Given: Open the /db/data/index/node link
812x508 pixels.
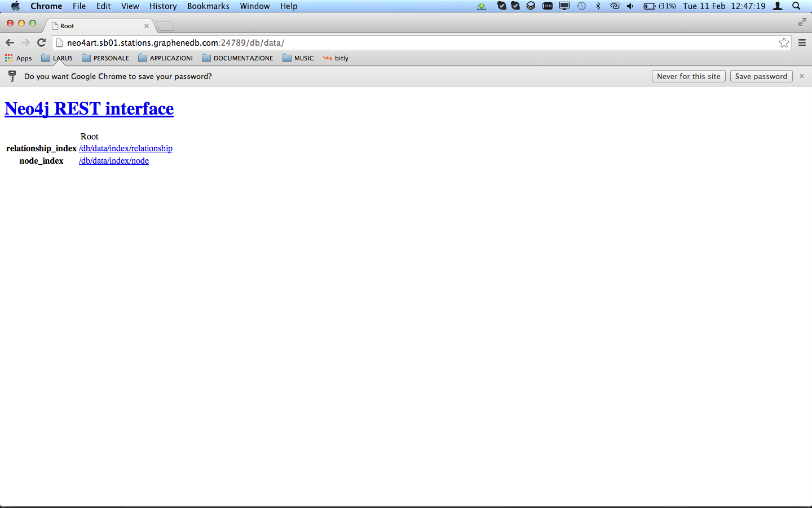Looking at the screenshot, I should pyautogui.click(x=114, y=161).
